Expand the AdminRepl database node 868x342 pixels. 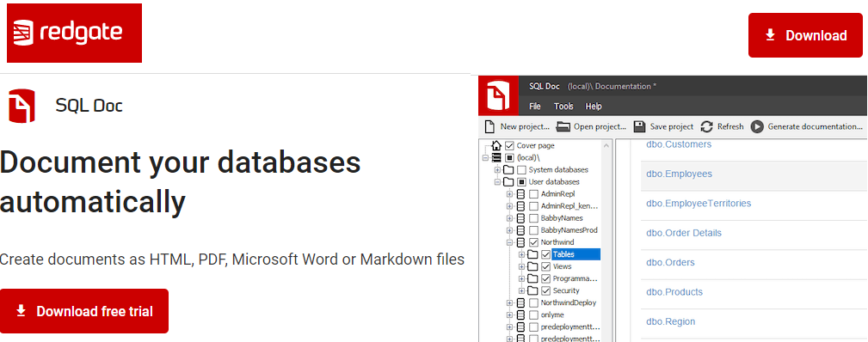(x=510, y=194)
